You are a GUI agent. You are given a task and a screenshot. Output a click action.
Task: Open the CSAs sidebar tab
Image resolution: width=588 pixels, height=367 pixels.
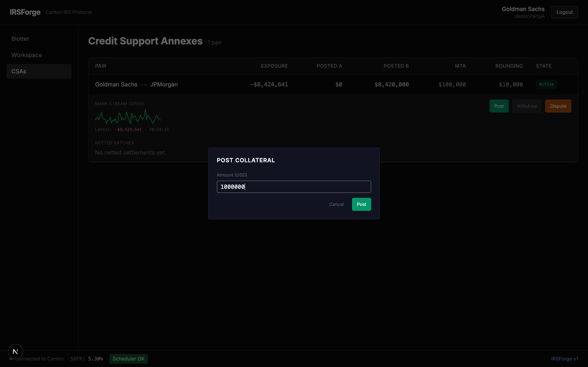point(19,71)
